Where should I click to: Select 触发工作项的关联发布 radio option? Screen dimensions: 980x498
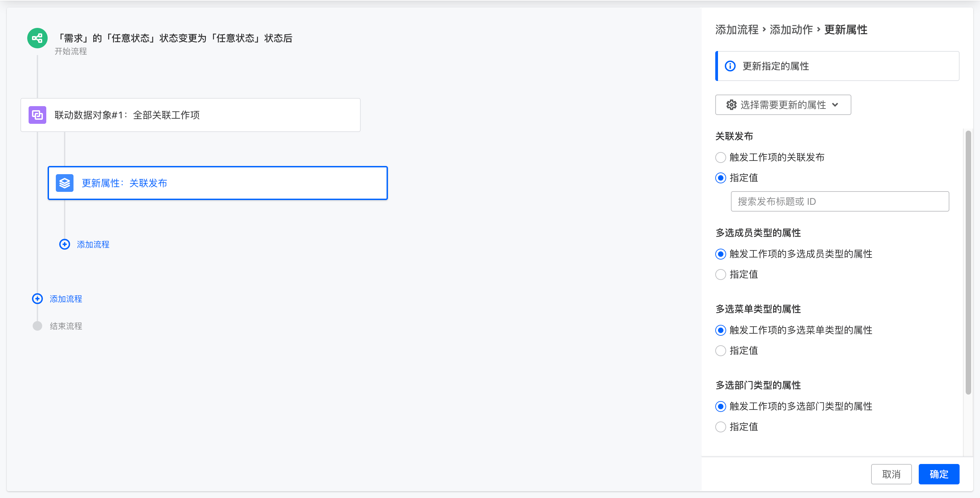tap(721, 157)
